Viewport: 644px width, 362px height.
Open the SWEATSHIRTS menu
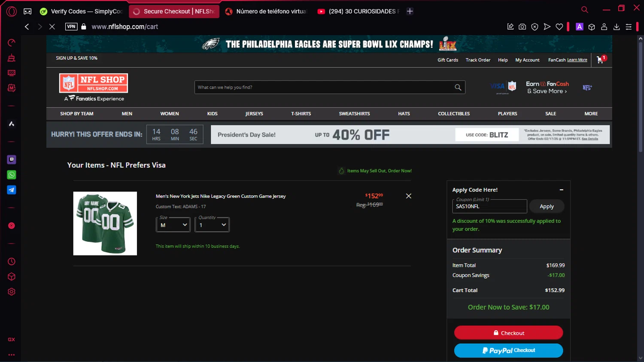pyautogui.click(x=354, y=114)
